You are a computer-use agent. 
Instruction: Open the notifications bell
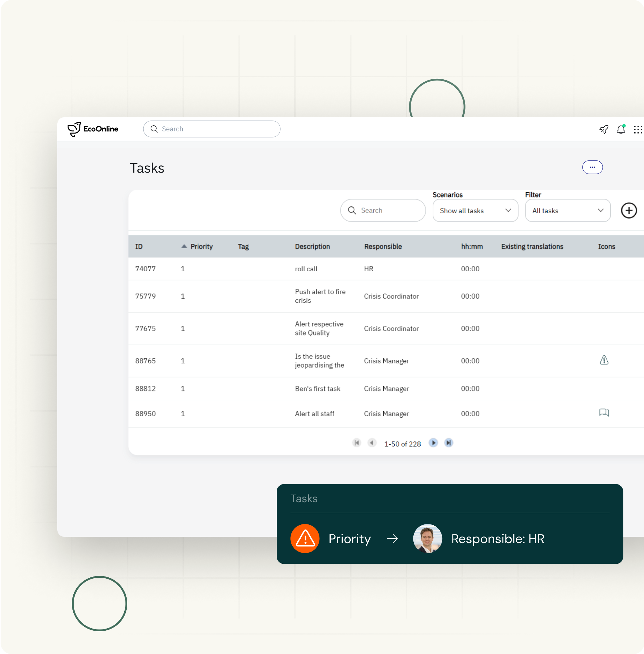621,130
